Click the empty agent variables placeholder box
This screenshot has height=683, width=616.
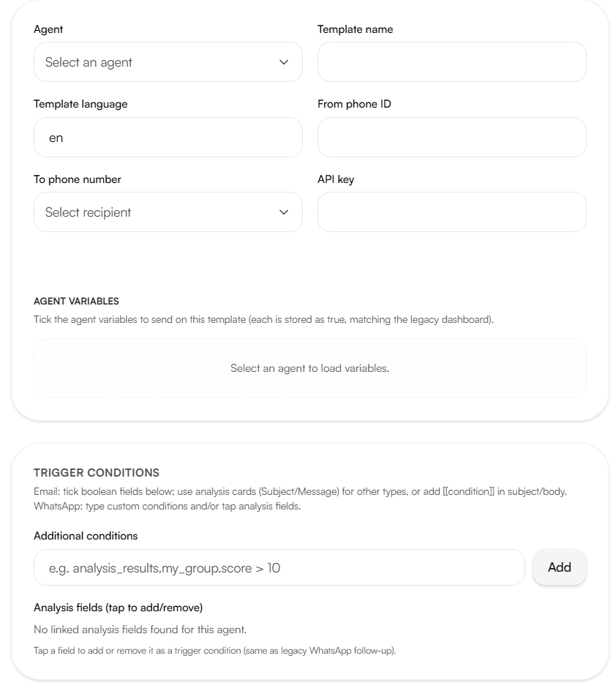coord(310,368)
